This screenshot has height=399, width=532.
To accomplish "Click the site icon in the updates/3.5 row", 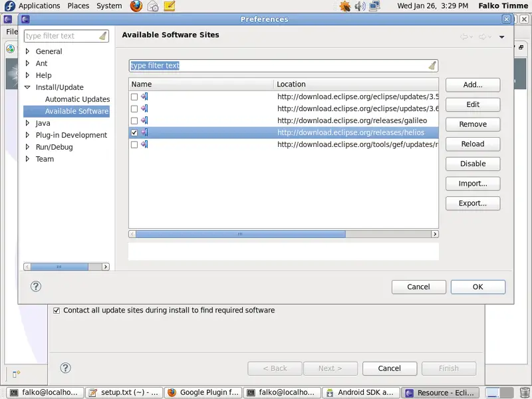I will (x=144, y=96).
